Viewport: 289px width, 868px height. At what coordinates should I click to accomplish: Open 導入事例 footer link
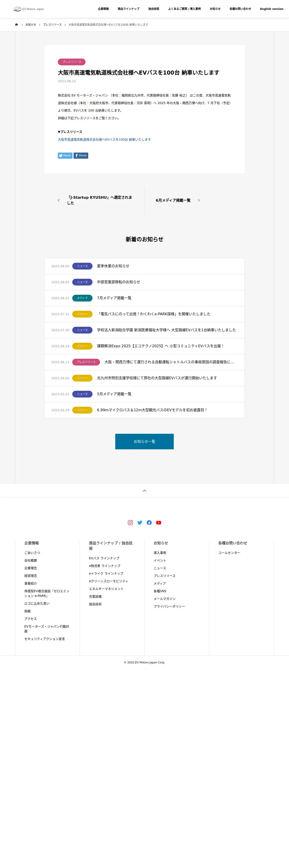coord(160,553)
